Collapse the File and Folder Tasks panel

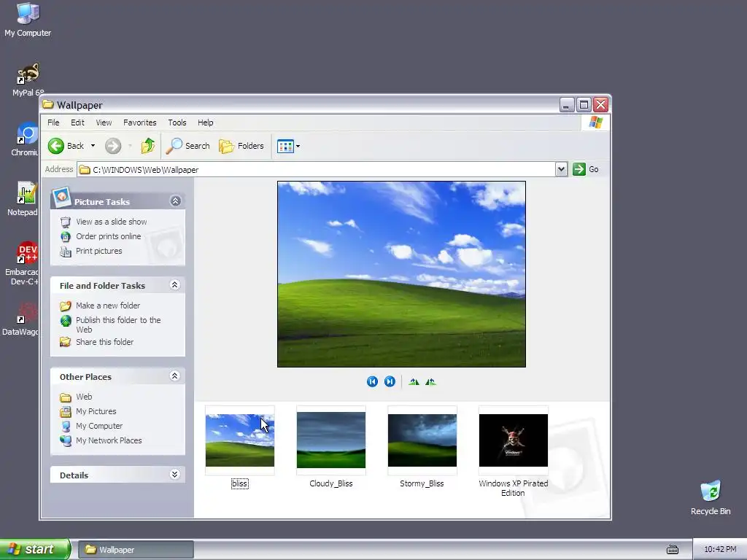tap(175, 285)
